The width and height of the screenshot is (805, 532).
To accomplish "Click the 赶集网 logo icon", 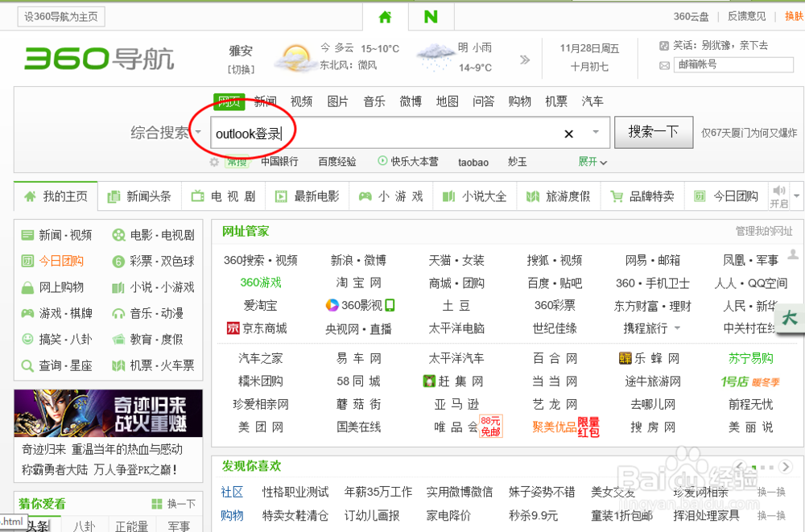I will coord(429,381).
